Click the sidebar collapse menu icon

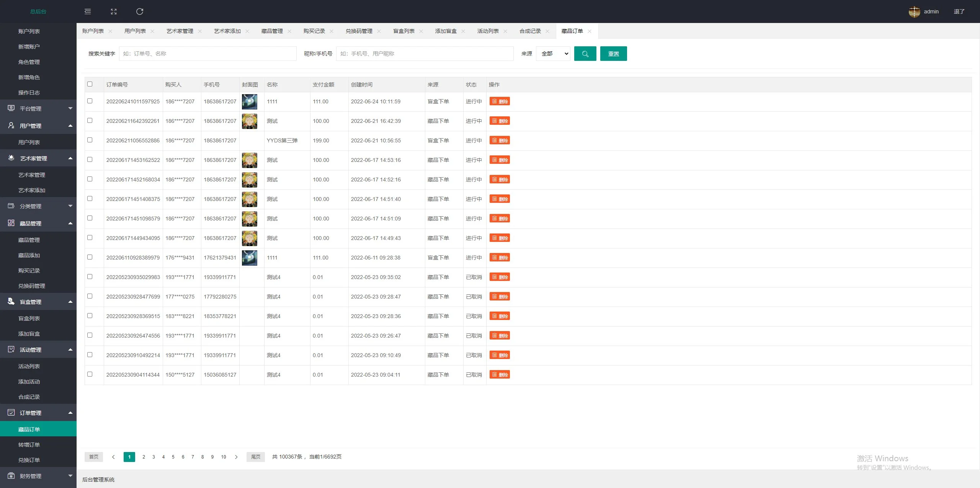tap(88, 11)
